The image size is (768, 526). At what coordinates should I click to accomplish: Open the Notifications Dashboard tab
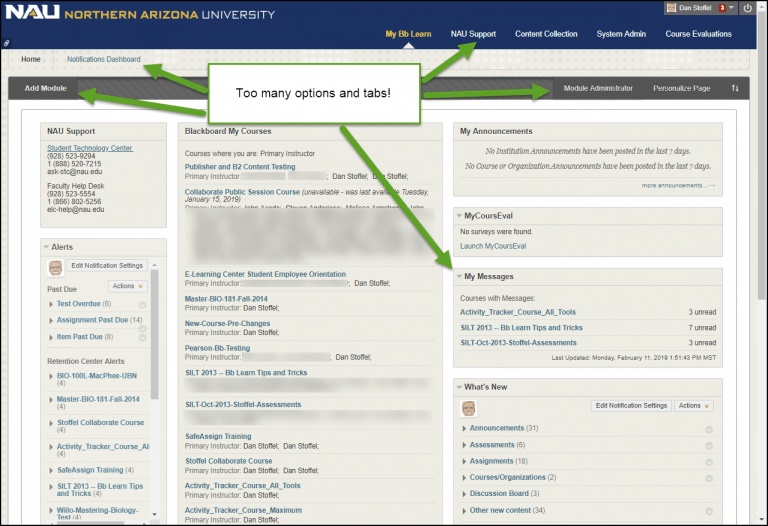[x=103, y=59]
